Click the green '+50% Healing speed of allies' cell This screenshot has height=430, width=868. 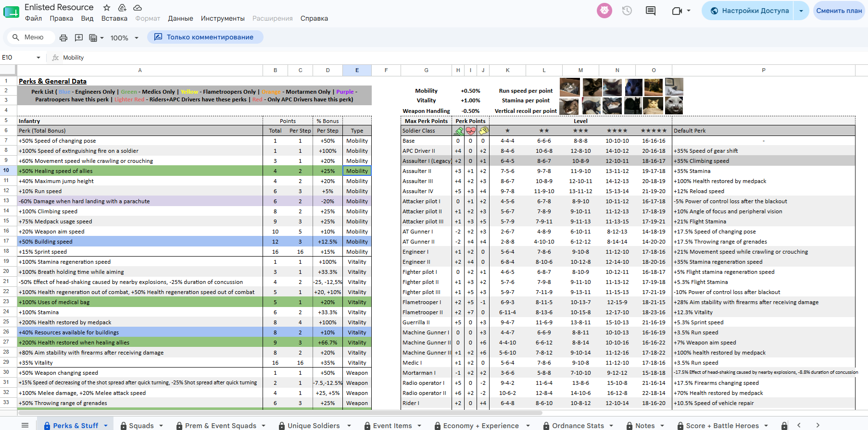[140, 171]
